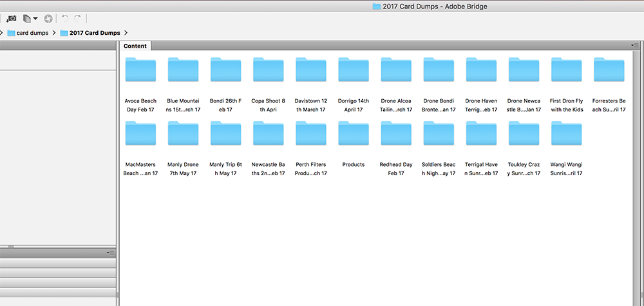644x306 pixels.
Task: Open the lower-left panel flyout menu
Action: (111, 253)
